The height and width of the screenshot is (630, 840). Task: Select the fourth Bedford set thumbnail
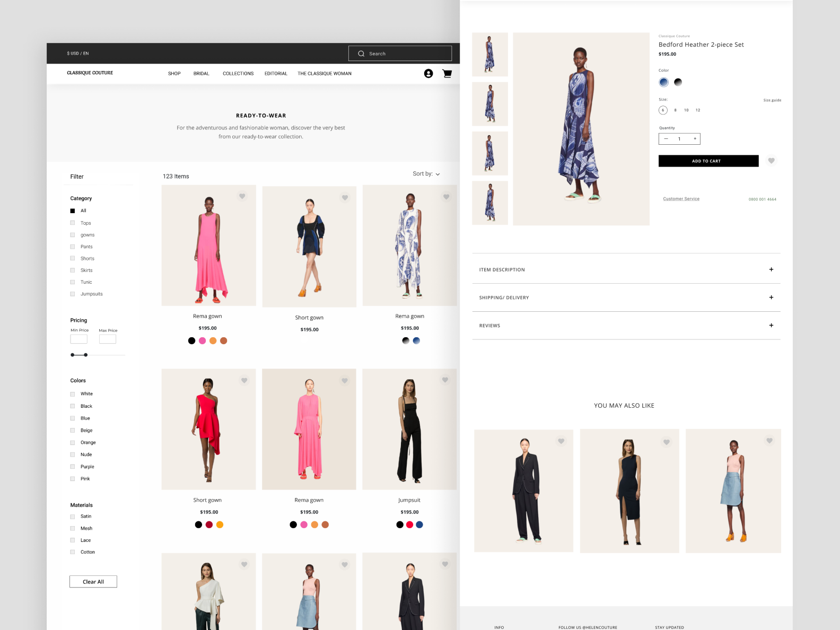490,203
